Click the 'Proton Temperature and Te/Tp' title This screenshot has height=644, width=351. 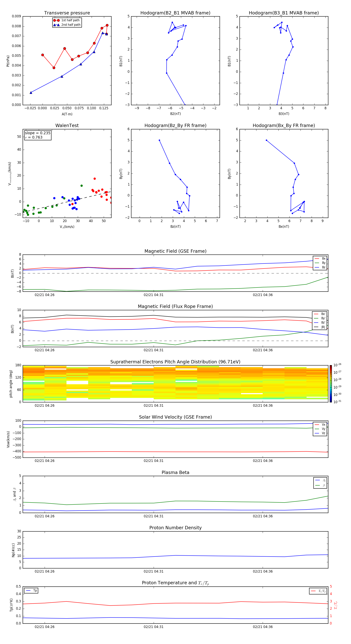(x=175, y=583)
